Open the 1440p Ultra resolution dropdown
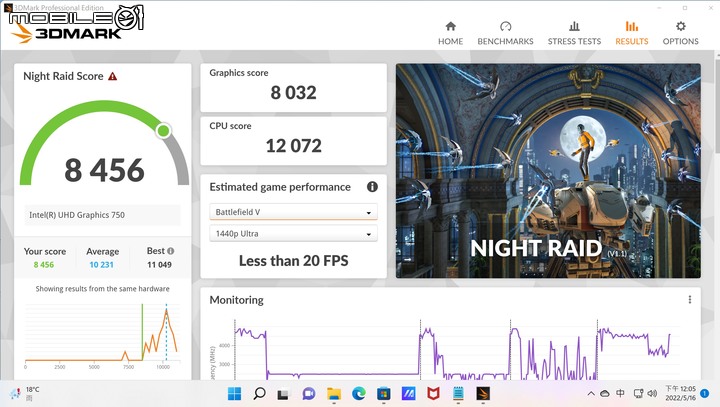This screenshot has width=720, height=407. tap(293, 233)
